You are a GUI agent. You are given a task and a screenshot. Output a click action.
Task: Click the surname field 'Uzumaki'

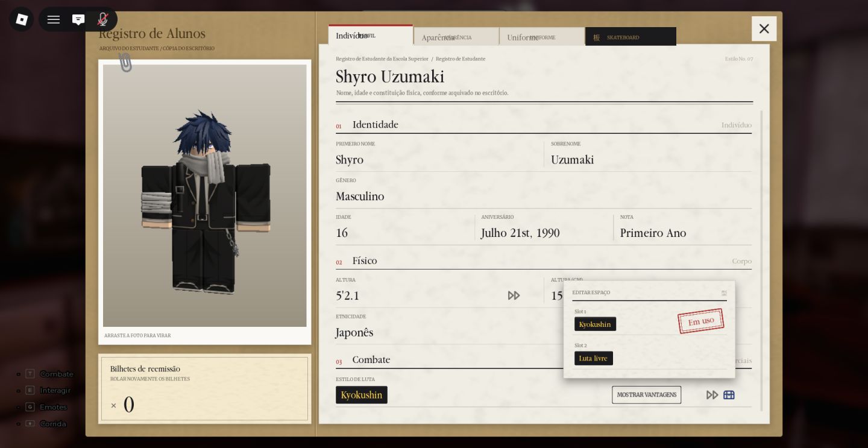pos(572,160)
